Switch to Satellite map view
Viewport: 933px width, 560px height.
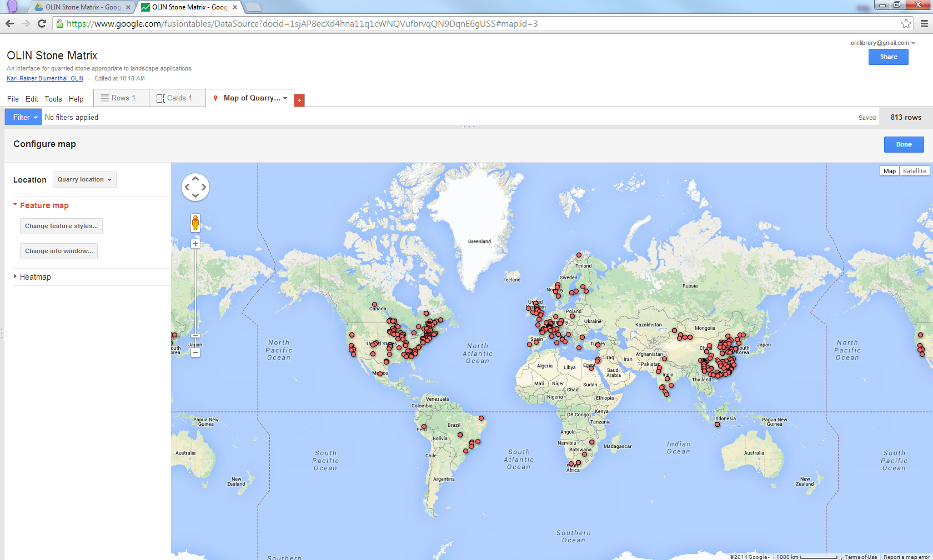914,171
